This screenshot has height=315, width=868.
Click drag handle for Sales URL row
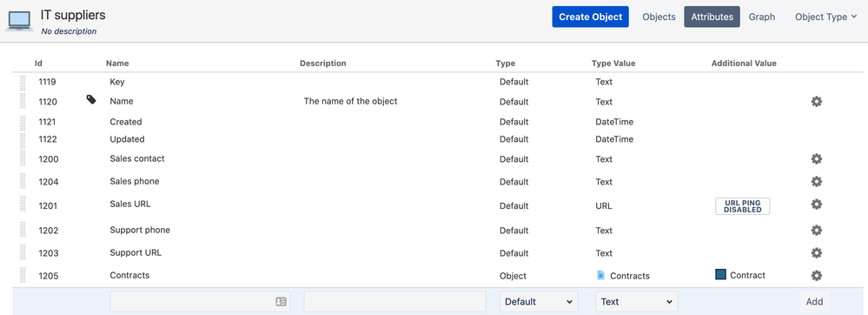(23, 204)
